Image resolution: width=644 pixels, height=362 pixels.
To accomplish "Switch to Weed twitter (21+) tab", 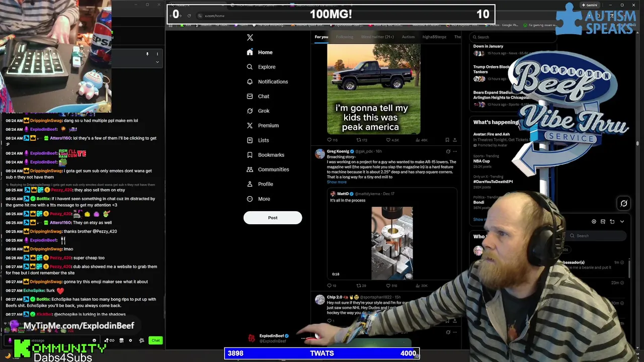I will (x=377, y=37).
